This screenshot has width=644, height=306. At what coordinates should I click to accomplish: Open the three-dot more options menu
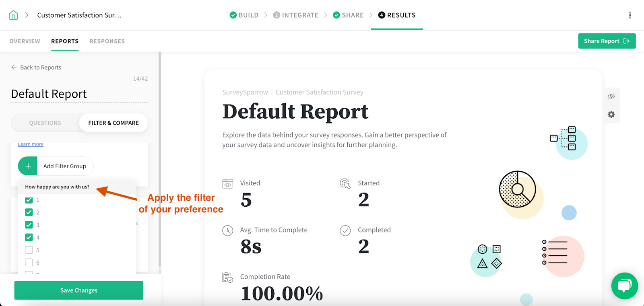[x=630, y=15]
